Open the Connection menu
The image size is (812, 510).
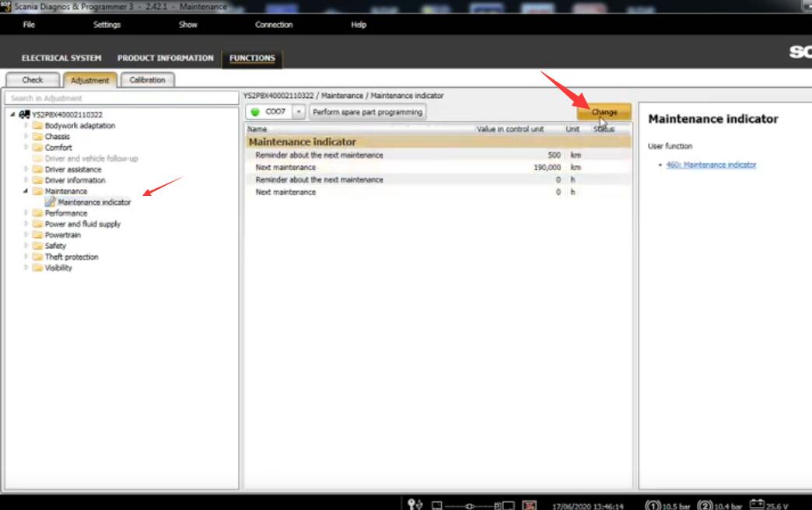[x=274, y=25]
